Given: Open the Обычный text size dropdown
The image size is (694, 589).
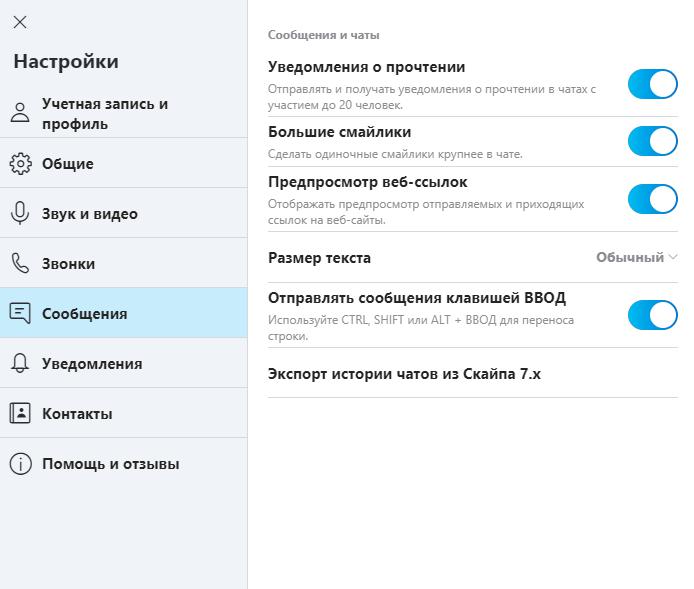Looking at the screenshot, I should [636, 257].
